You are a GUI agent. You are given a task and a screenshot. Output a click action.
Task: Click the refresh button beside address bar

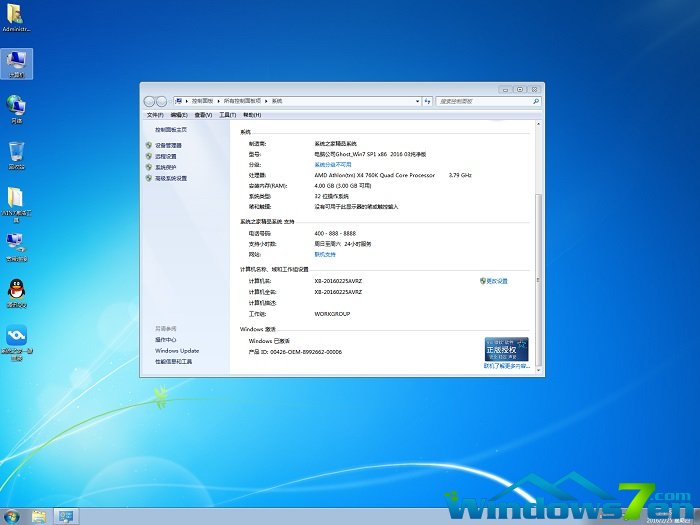tap(429, 101)
